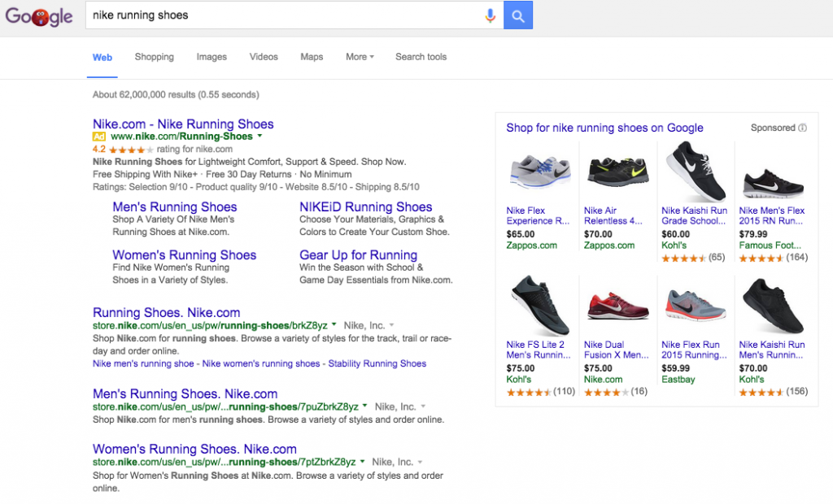833x504 pixels.
Task: Click the yellow Ad badge
Action: (98, 137)
